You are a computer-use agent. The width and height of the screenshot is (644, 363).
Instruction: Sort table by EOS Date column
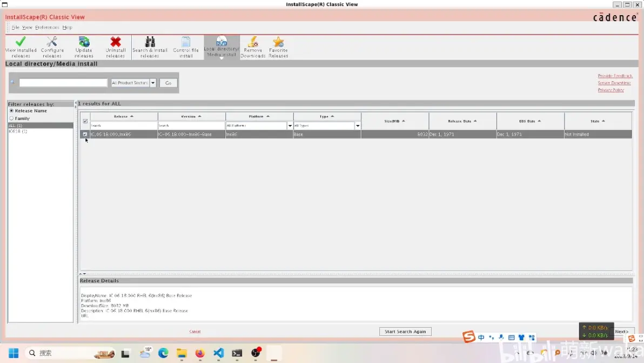pyautogui.click(x=530, y=121)
